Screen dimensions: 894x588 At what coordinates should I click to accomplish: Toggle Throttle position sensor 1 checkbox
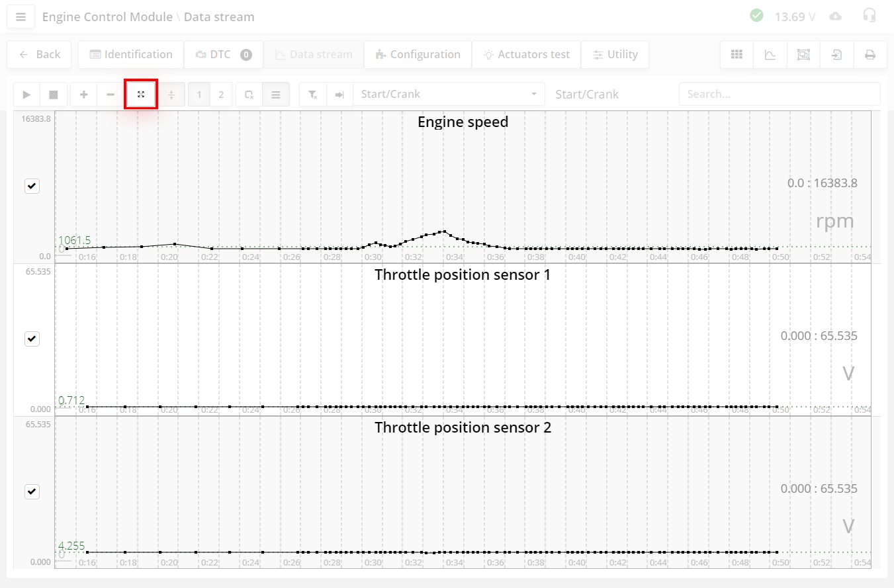[x=32, y=339]
